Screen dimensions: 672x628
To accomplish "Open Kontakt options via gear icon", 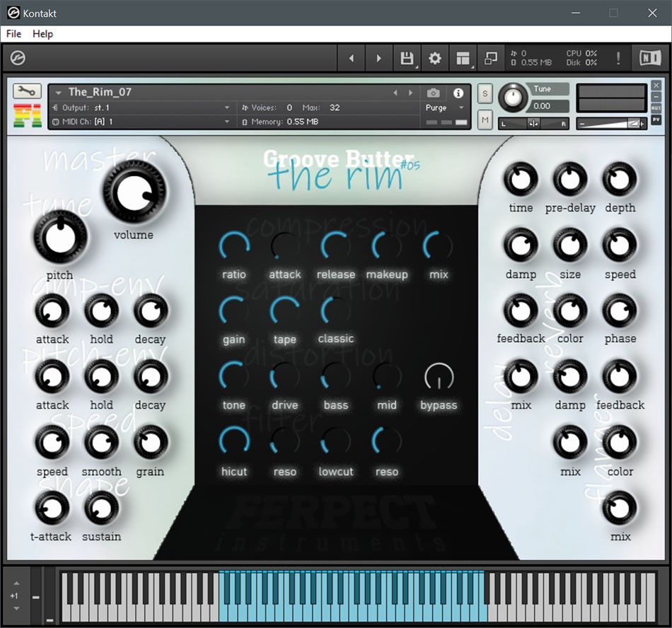I will [434, 58].
